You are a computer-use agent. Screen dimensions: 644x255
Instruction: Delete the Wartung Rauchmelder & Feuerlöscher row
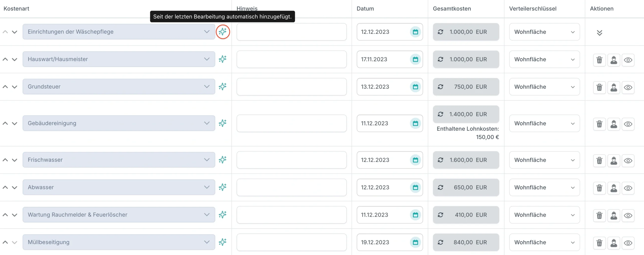coord(599,215)
